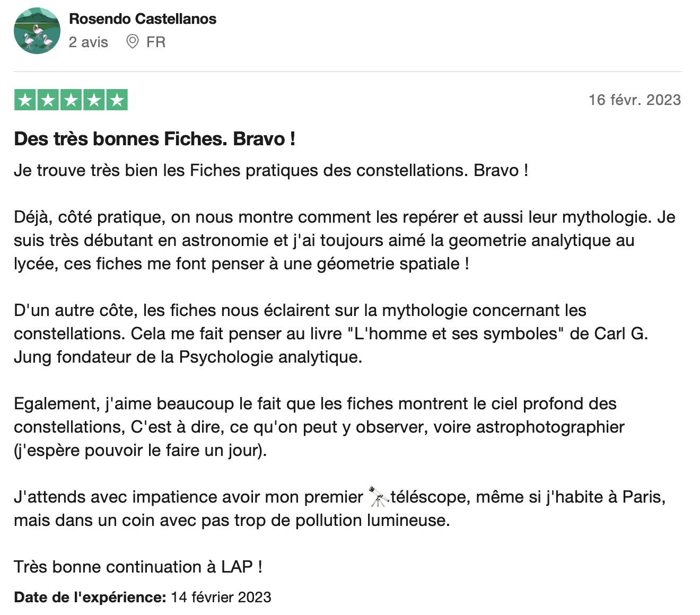
Task: Click the line "Très bonne continuation à LAP !"
Action: 138,567
